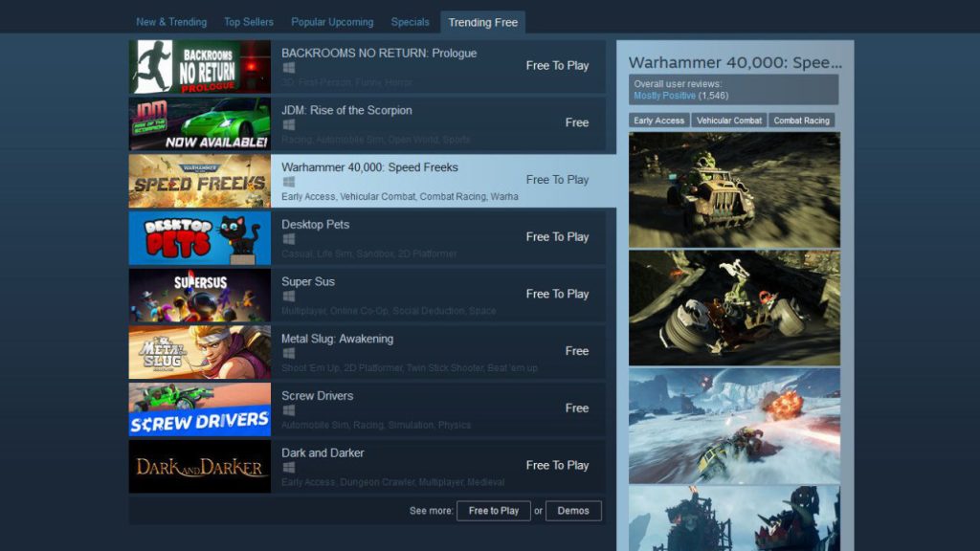Click 'Free To Play' price for Dark and Darker
Viewport: 980px width, 551px height.
(x=557, y=466)
